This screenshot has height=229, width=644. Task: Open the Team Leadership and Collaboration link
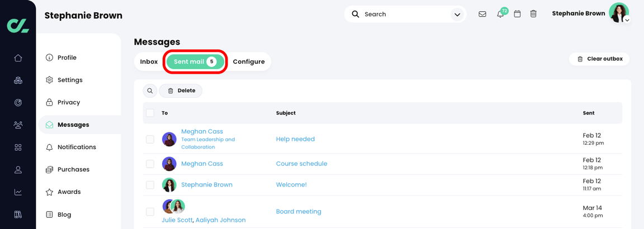click(208, 143)
